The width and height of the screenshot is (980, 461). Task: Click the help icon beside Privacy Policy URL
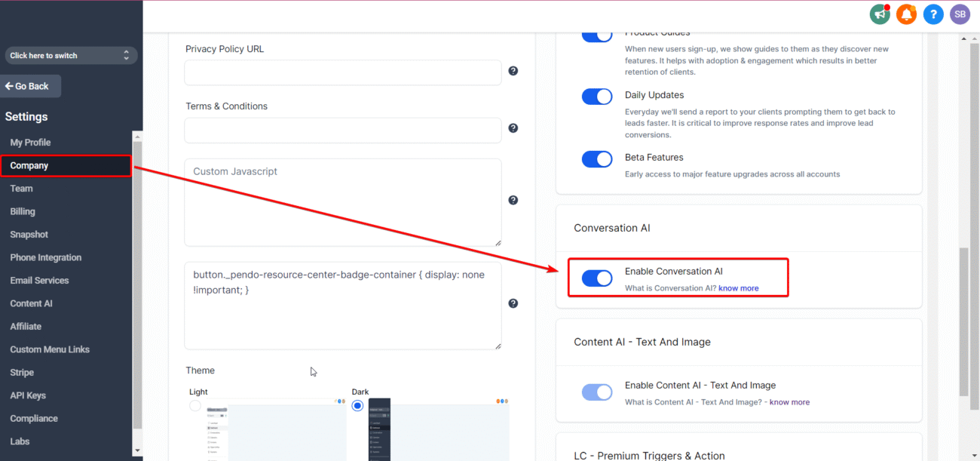coord(513,71)
